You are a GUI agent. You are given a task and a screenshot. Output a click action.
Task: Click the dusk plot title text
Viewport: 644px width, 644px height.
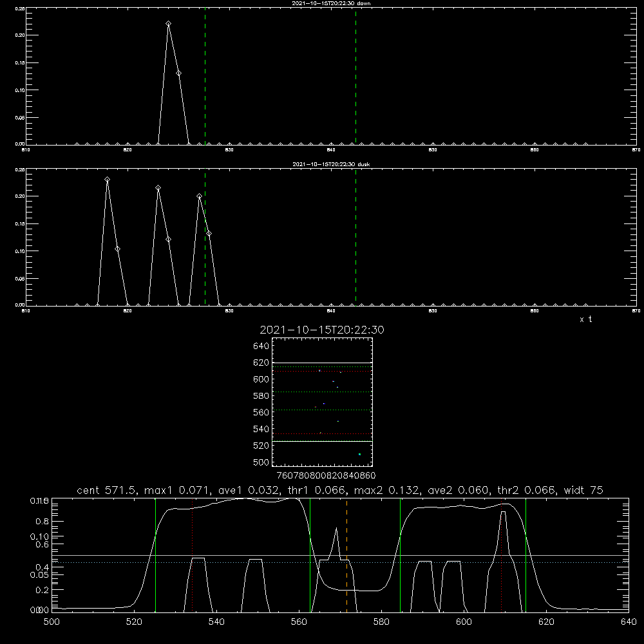[332, 164]
